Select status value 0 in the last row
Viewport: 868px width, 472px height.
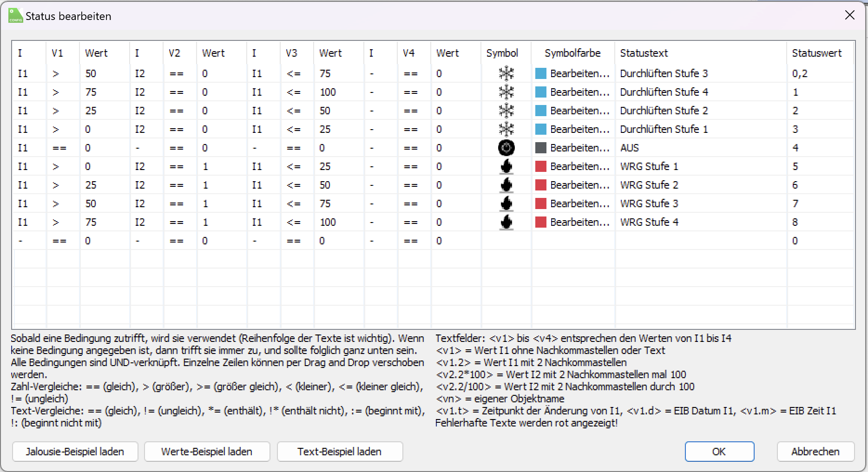click(x=820, y=241)
